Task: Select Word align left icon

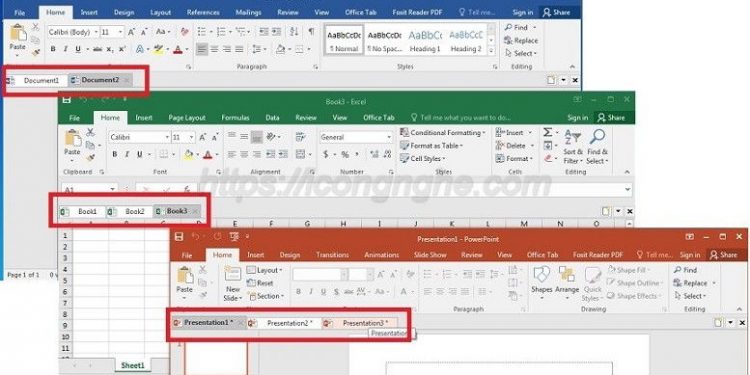Action: coord(202,49)
